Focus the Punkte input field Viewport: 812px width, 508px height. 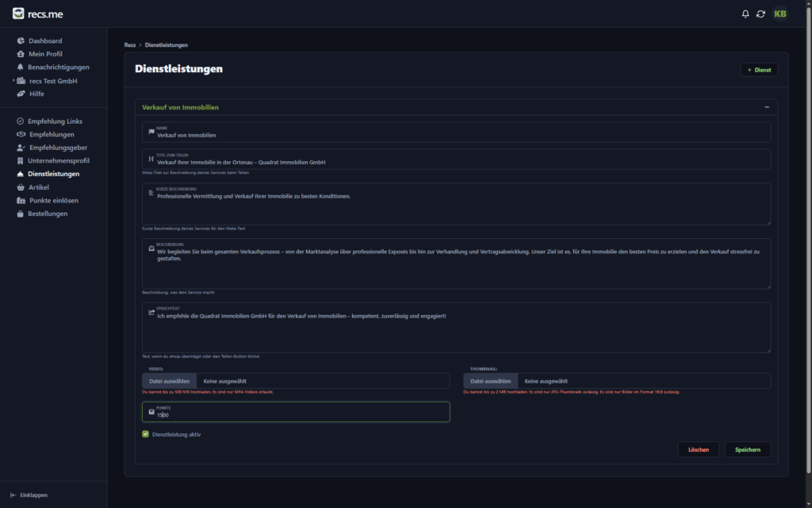[x=301, y=414]
